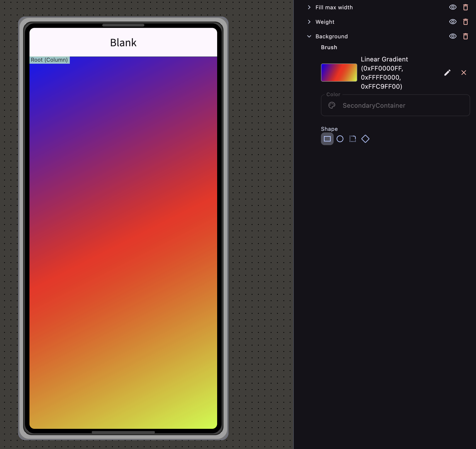The height and width of the screenshot is (449, 476).
Task: Toggle visibility of Background modifier
Action: click(452, 37)
